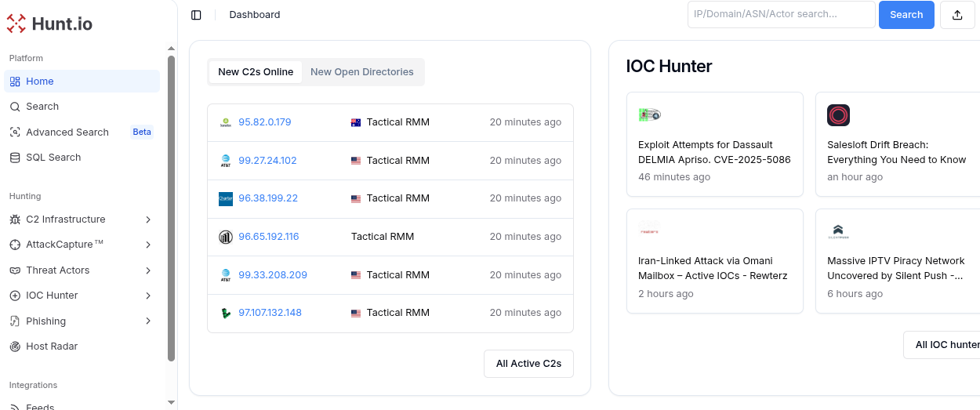
Task: Expand the AttackCapture chevron
Action: click(x=148, y=245)
